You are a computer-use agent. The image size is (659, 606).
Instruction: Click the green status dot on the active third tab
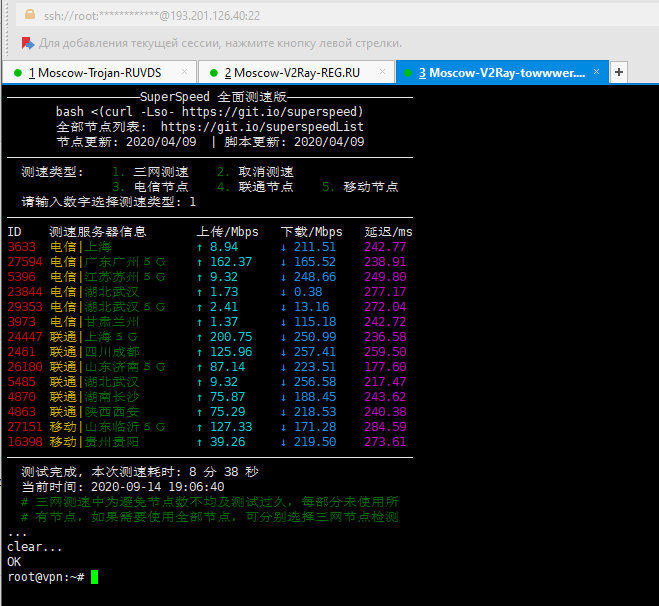408,73
